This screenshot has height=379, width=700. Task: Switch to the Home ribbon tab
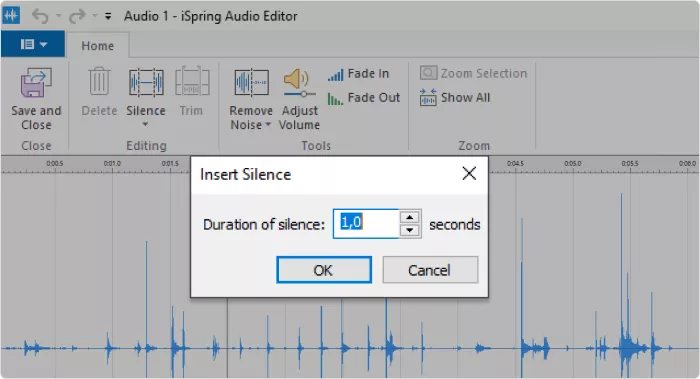click(x=97, y=46)
